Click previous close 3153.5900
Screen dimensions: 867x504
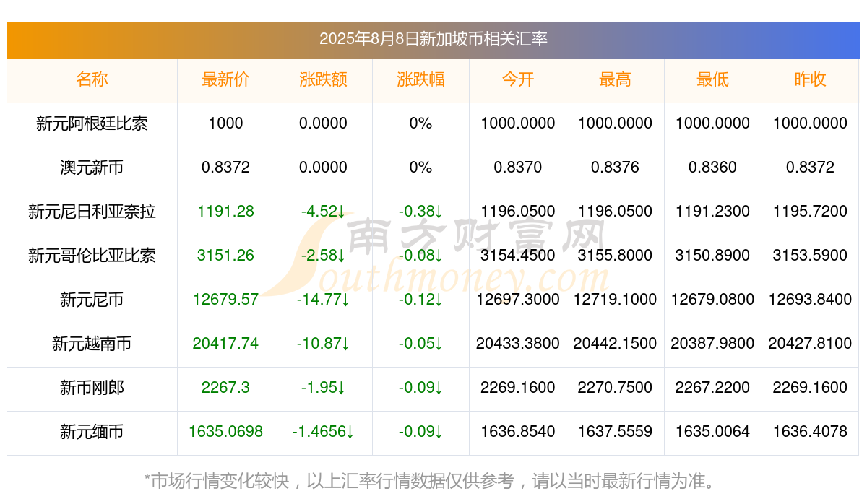coord(810,256)
